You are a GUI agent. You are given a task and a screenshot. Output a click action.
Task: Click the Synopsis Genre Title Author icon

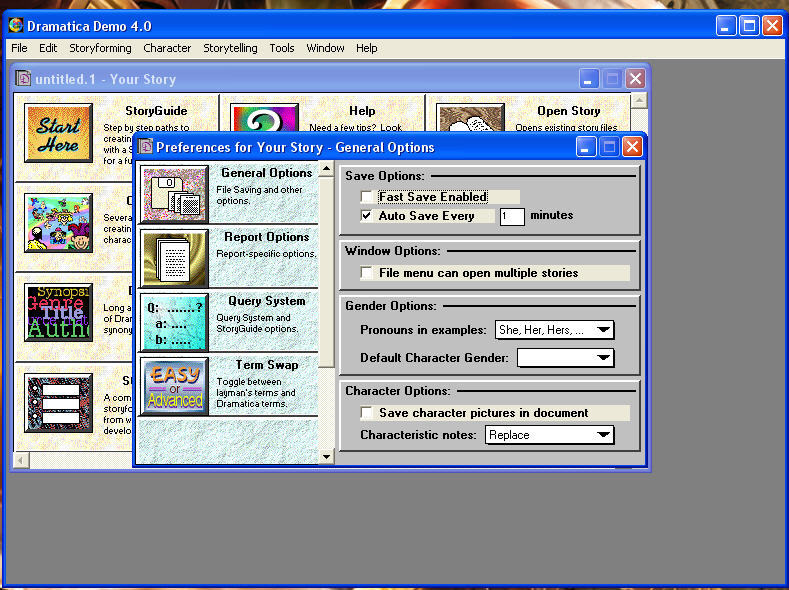[x=58, y=312]
